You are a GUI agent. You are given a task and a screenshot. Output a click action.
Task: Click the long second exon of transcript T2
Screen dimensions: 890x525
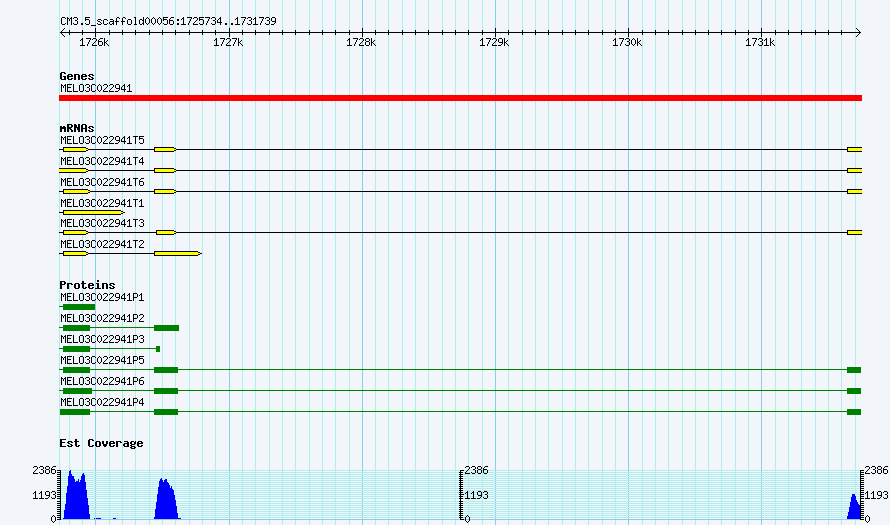178,254
